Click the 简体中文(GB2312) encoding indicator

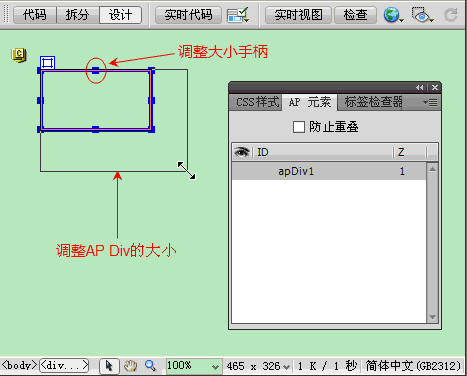(413, 366)
